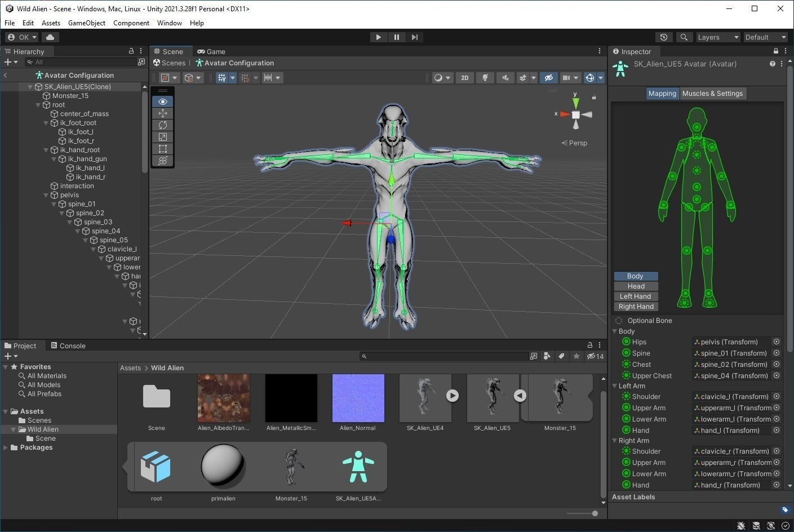Lock the Hierarchy panel

(x=131, y=51)
